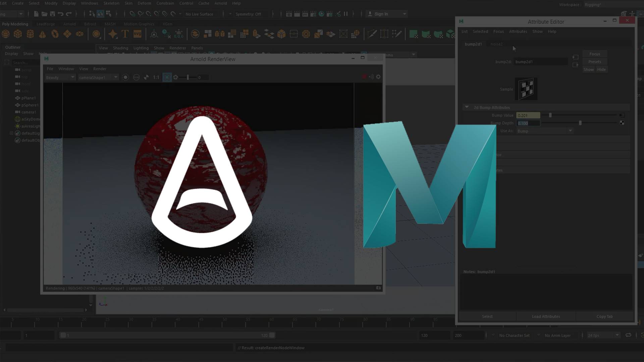Toggle the crop region button in RenderView
The height and width of the screenshot is (362, 644).
pos(167,77)
